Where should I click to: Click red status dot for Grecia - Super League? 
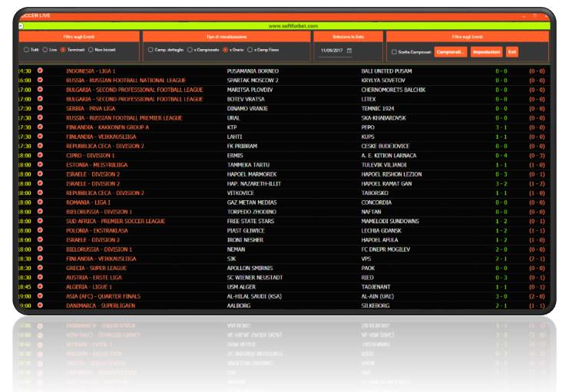pyautogui.click(x=40, y=268)
